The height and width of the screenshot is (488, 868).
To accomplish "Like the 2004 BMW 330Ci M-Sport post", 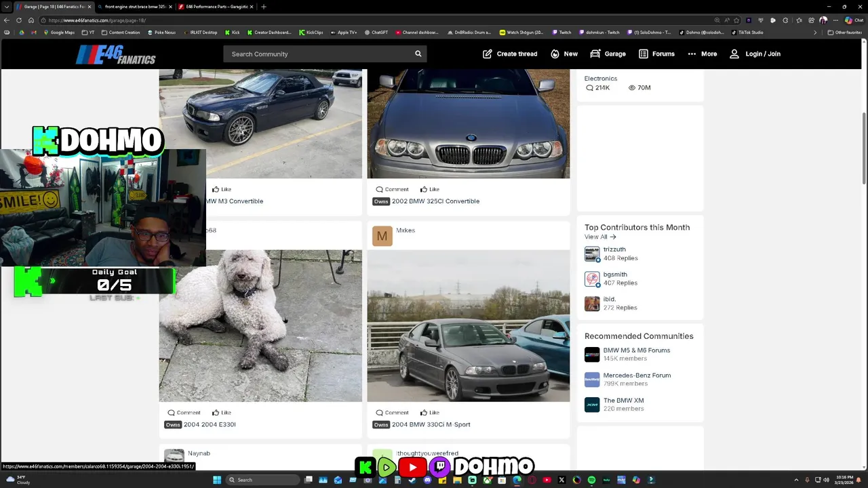I will coord(429,412).
